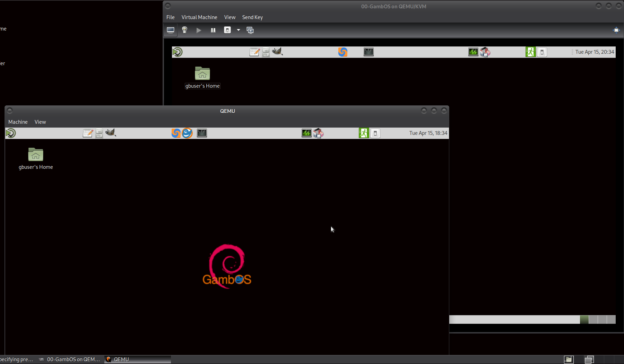Open the manage VM snapshots icon
Viewport: 624px width, 364px height.
click(x=250, y=30)
